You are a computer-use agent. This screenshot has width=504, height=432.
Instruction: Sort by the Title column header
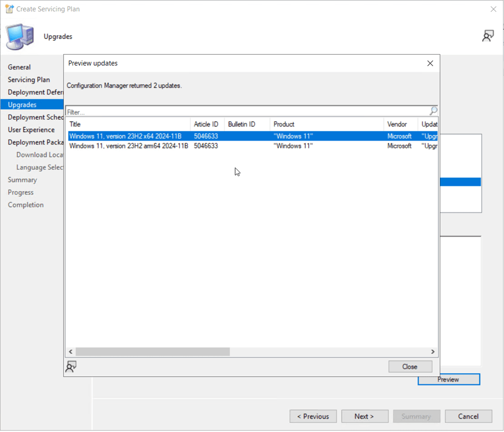[128, 125]
